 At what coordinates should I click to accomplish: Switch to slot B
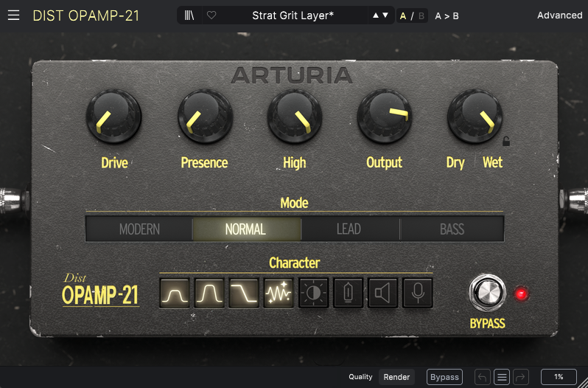click(421, 16)
